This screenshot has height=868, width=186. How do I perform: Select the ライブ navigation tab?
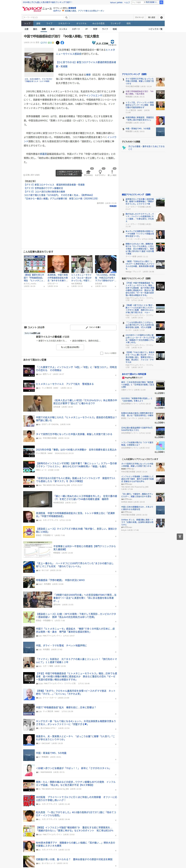[49, 24]
